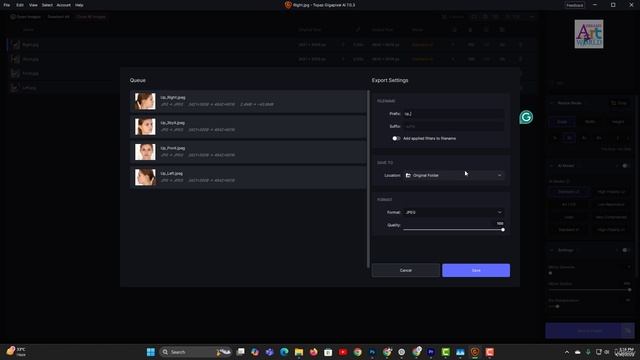Click the Quality slider handle
The width and height of the screenshot is (640, 360).
pyautogui.click(x=503, y=230)
